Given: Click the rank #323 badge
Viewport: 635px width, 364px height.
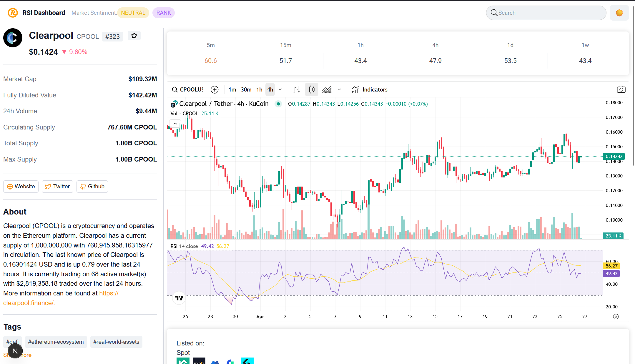Looking at the screenshot, I should click(x=112, y=36).
